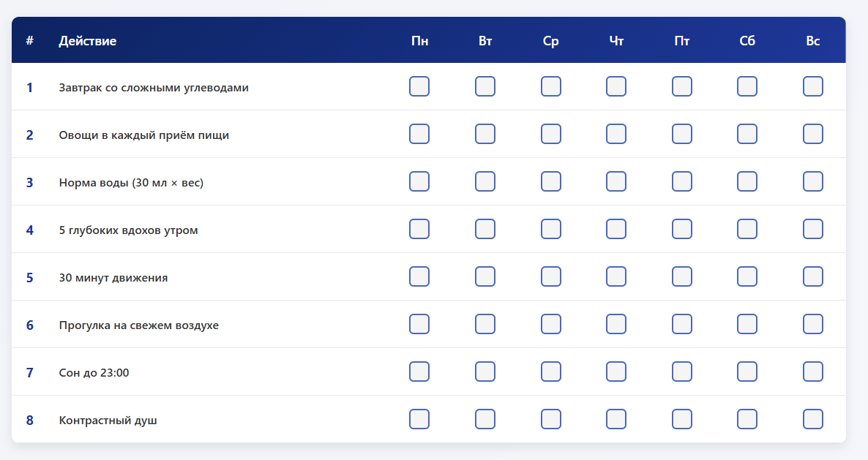Mark Friday for Норма воды row

pos(682,181)
